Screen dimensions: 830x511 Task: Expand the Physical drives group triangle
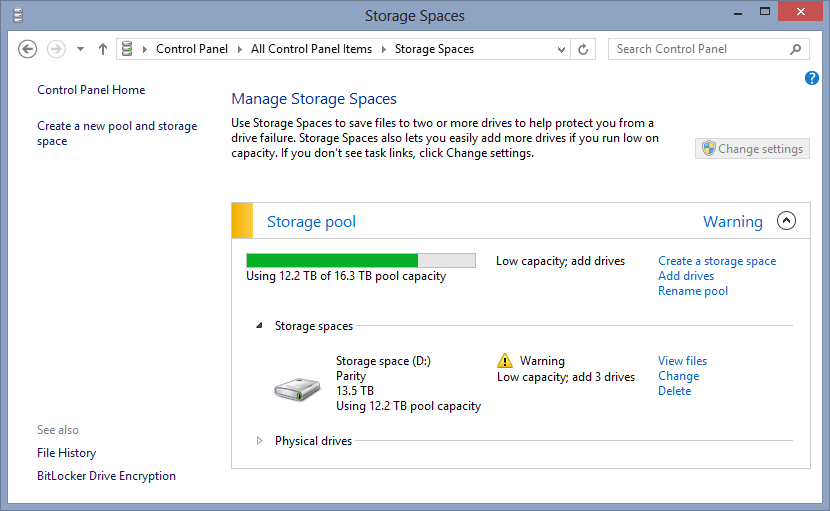click(259, 441)
